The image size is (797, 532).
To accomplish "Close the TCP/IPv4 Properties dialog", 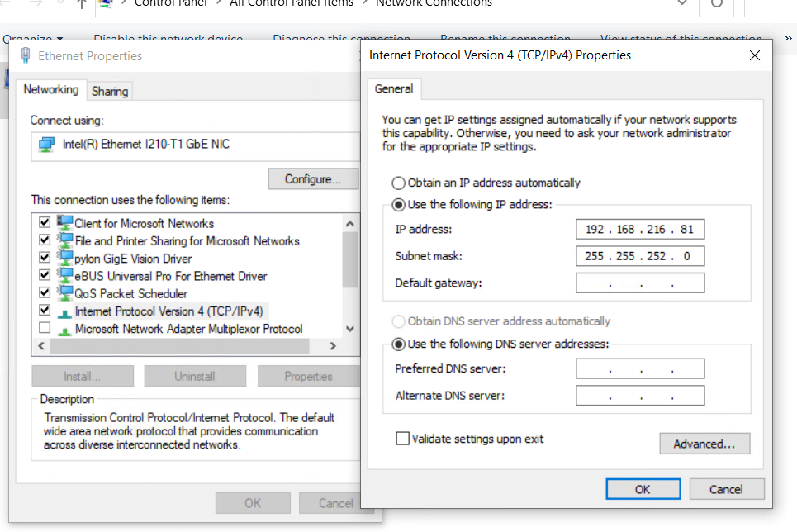I will [755, 55].
